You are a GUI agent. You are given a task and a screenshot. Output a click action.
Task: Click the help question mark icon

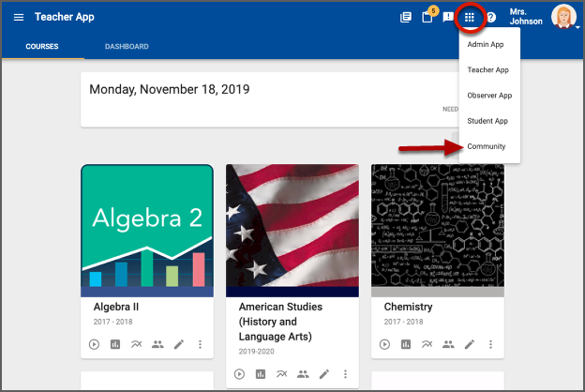(490, 18)
